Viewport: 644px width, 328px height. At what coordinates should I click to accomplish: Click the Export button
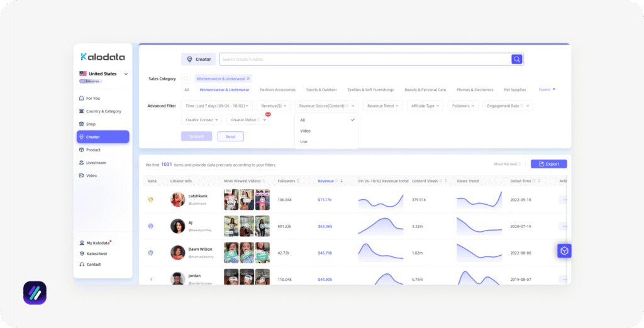(x=548, y=164)
